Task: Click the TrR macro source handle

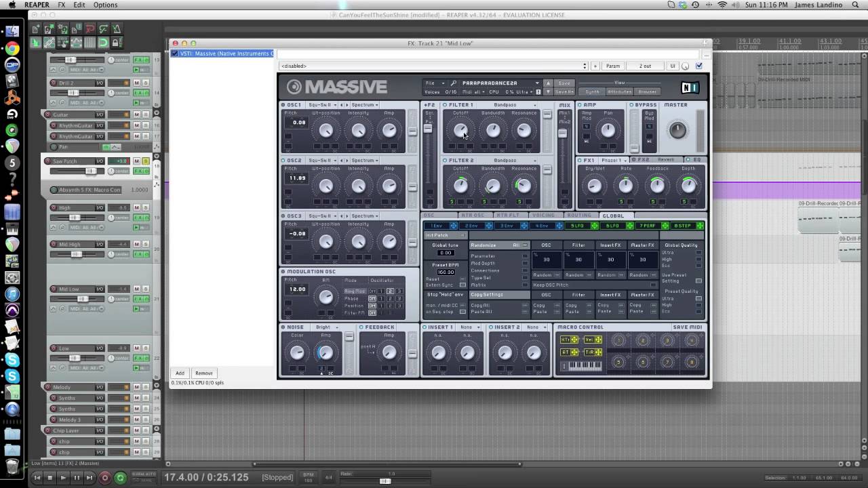Action: [x=598, y=352]
